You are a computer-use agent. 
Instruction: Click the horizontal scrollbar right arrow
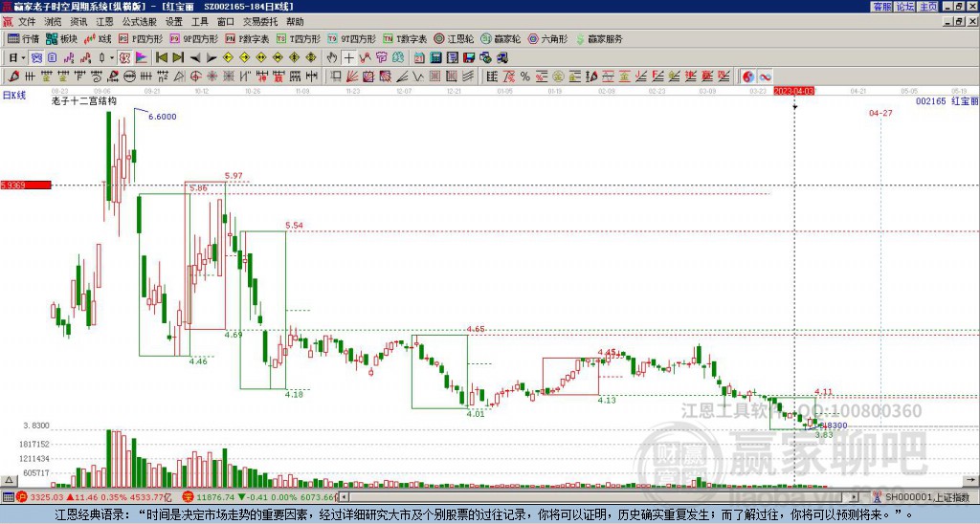click(854, 497)
